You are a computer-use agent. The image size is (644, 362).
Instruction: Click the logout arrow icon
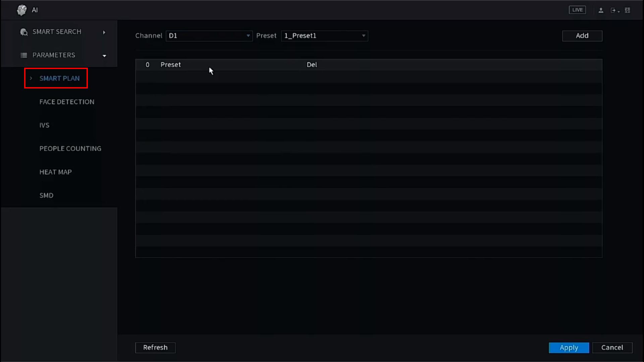[613, 10]
